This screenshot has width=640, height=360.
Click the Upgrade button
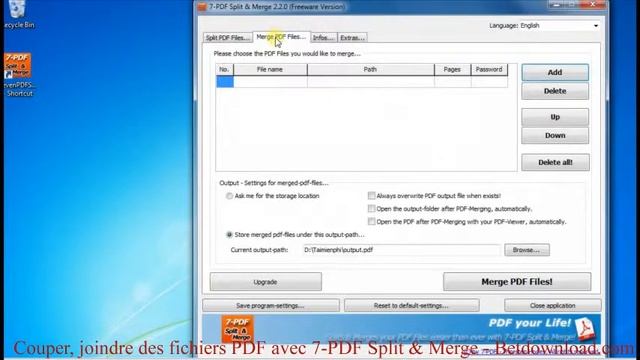pyautogui.click(x=266, y=282)
